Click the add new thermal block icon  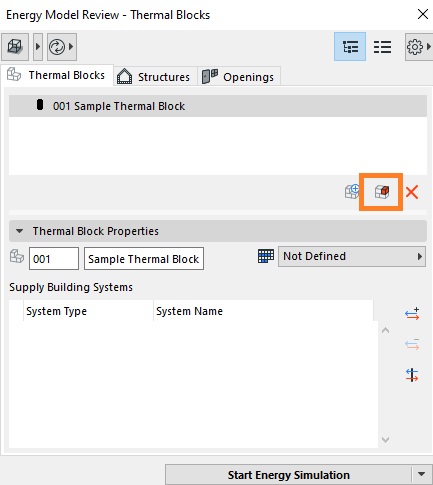(352, 192)
